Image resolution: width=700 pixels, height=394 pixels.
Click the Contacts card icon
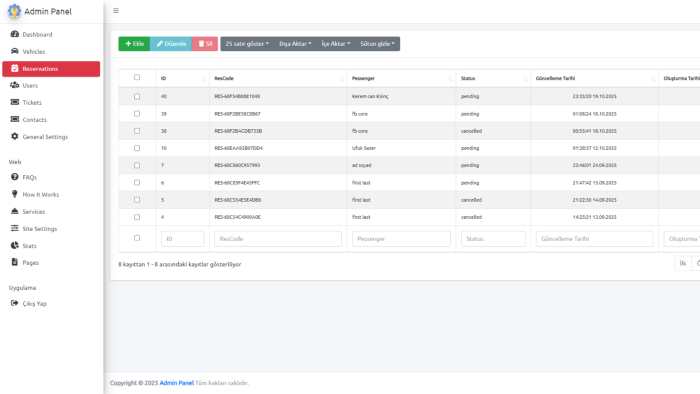(x=15, y=119)
